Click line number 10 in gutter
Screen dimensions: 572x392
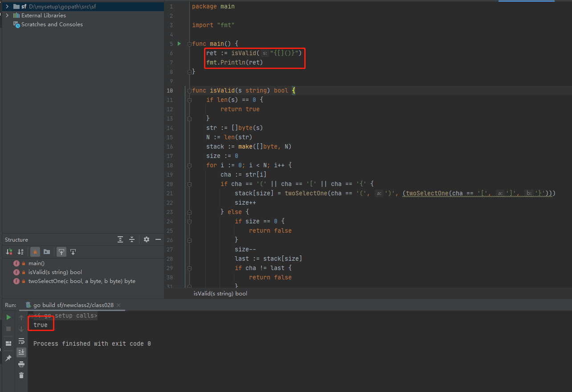[170, 90]
